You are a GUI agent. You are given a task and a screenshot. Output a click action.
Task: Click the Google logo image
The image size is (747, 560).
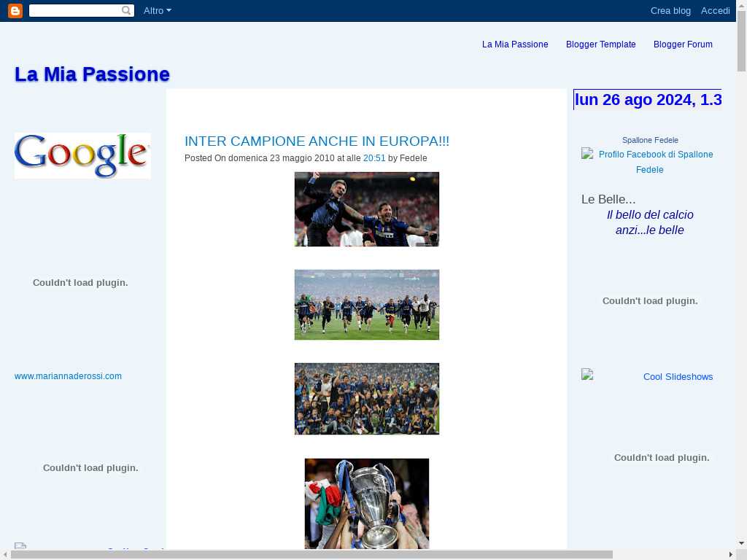[82, 156]
